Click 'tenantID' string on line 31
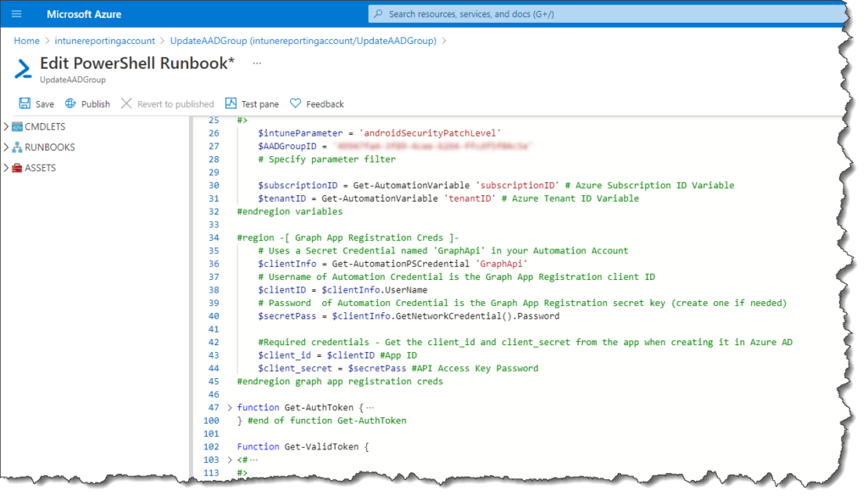 470,199
